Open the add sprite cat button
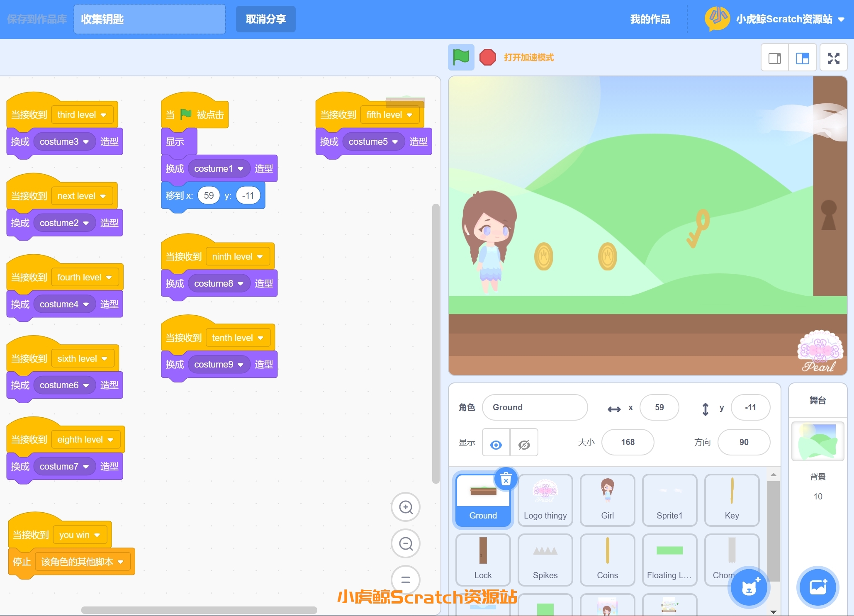 pyautogui.click(x=749, y=587)
